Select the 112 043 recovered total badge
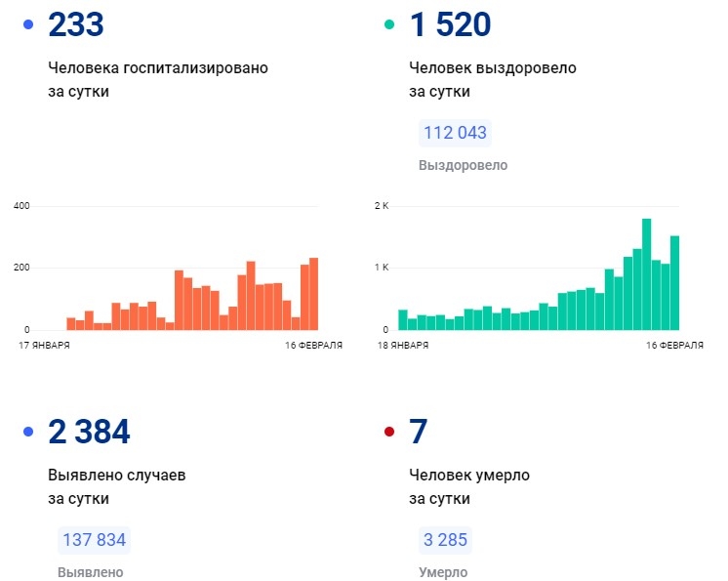 point(454,134)
